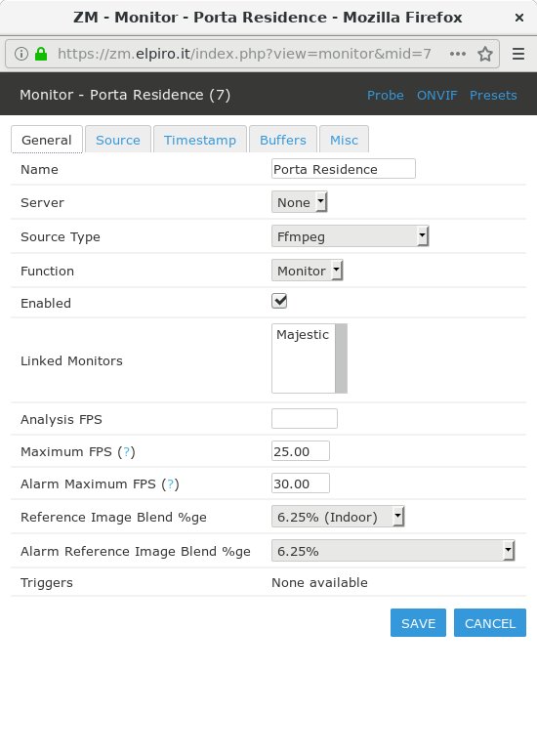Close the Firefox window with X

(519, 18)
